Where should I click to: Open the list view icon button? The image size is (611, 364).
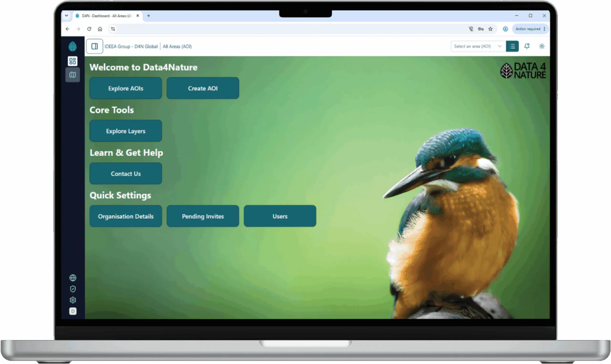tap(512, 46)
